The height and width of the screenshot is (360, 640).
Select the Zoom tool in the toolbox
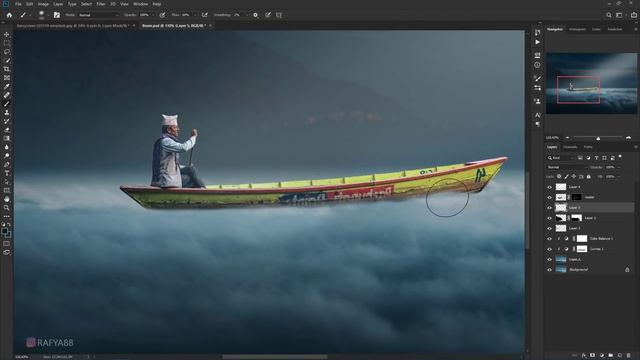pyautogui.click(x=7, y=208)
